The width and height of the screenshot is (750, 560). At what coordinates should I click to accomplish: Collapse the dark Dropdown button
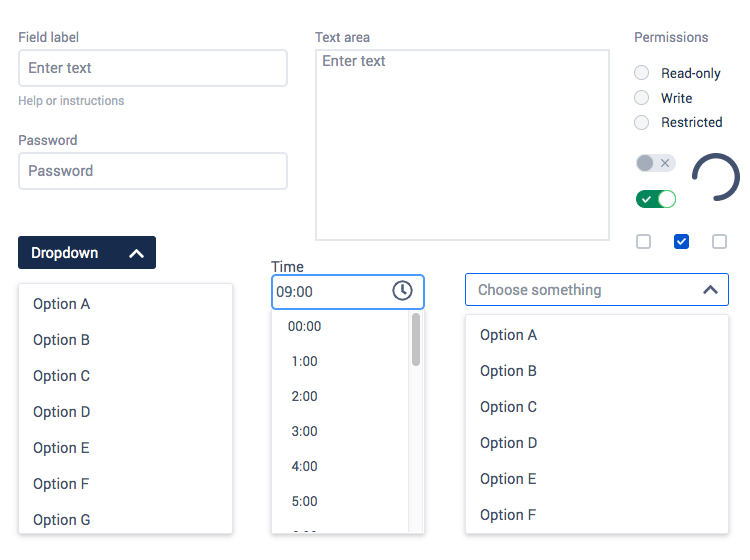(x=87, y=253)
